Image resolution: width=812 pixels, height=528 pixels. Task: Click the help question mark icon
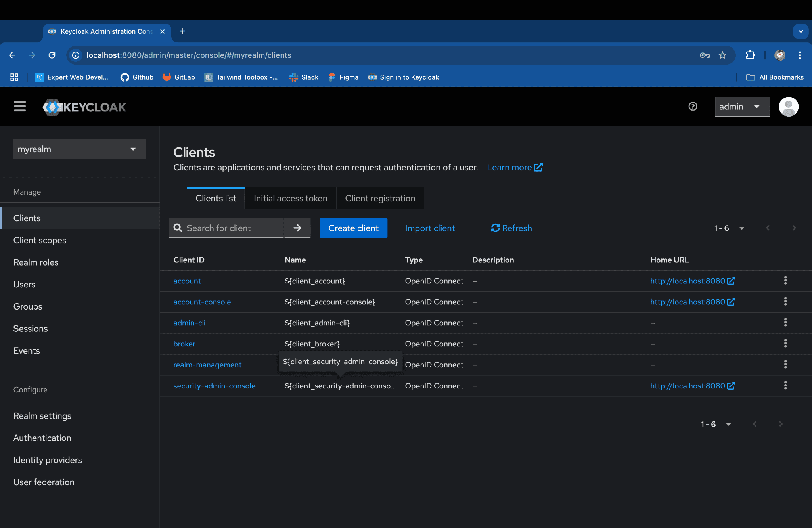click(693, 107)
